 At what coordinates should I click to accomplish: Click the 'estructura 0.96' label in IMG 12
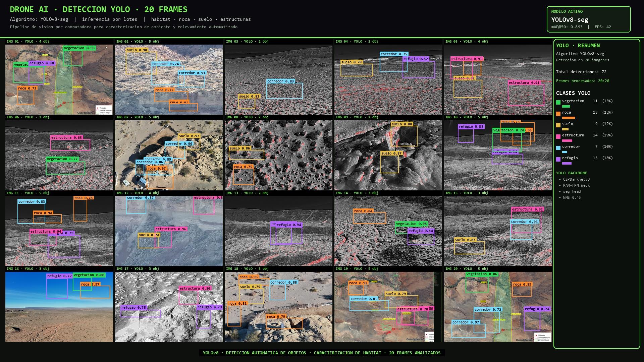click(x=171, y=229)
